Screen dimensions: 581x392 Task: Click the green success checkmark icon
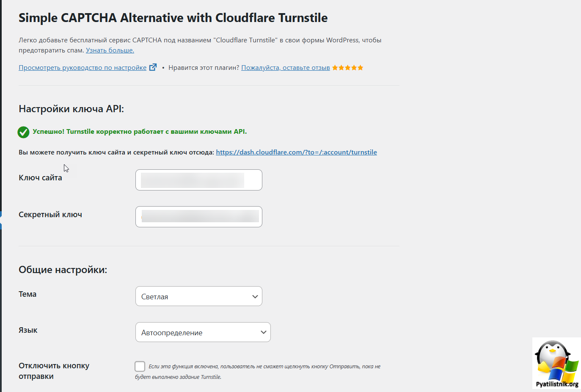23,132
